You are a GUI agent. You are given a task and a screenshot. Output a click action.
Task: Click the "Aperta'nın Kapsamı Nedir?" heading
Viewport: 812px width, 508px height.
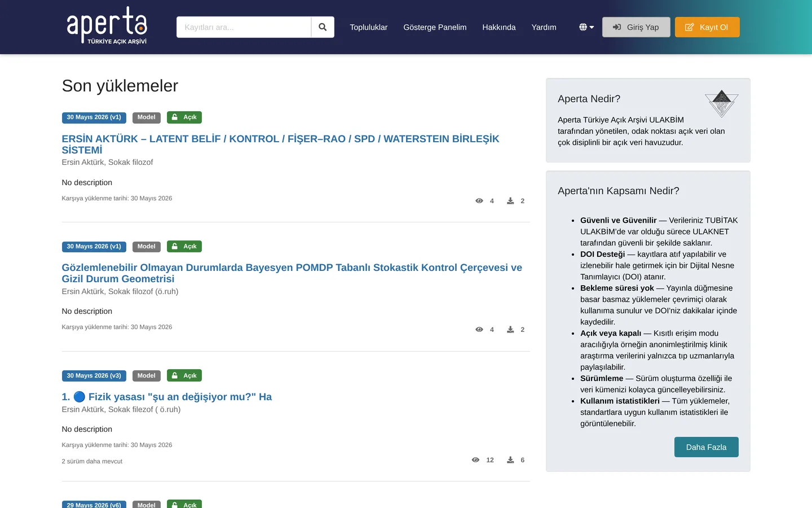619,191
